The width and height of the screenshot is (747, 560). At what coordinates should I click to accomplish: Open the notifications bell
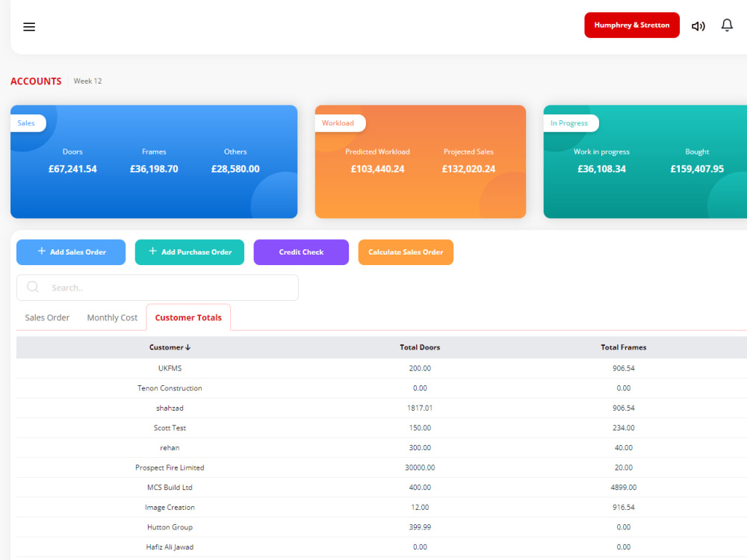[727, 25]
